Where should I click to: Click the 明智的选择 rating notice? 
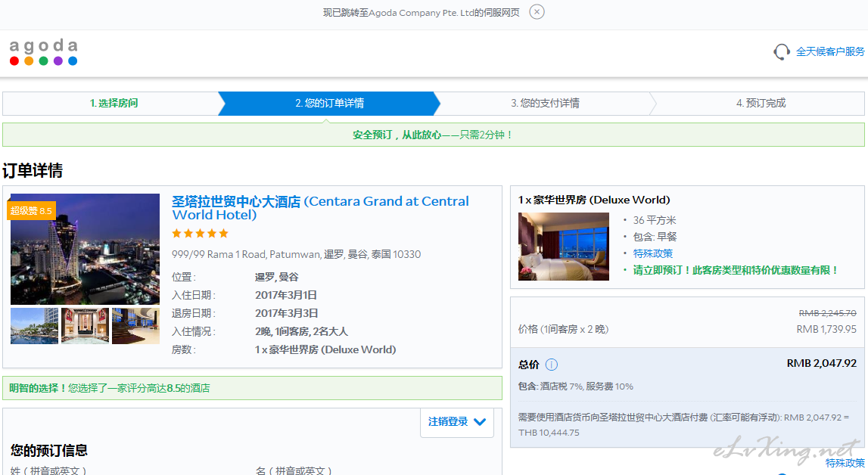pyautogui.click(x=253, y=388)
